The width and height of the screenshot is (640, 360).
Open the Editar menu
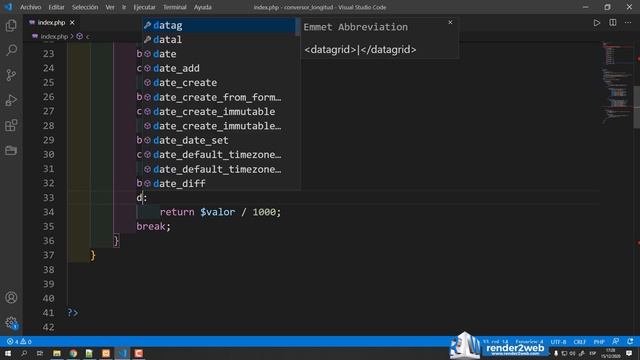click(x=56, y=7)
